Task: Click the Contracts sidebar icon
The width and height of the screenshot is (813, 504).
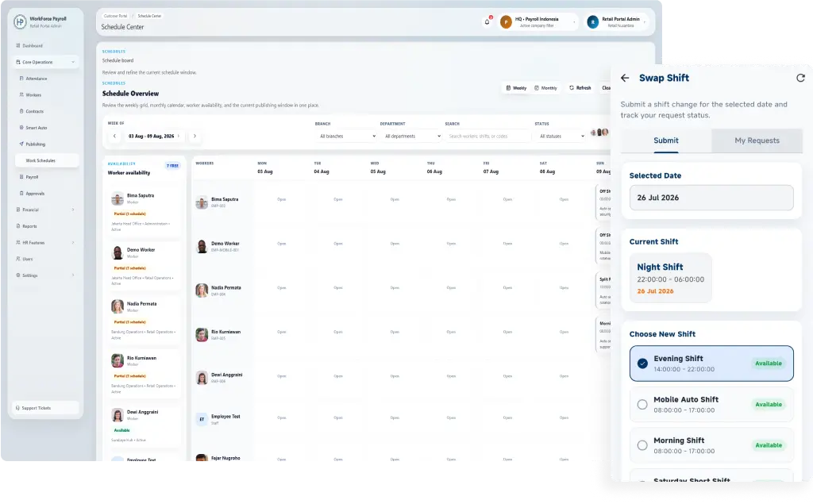Action: pos(21,111)
